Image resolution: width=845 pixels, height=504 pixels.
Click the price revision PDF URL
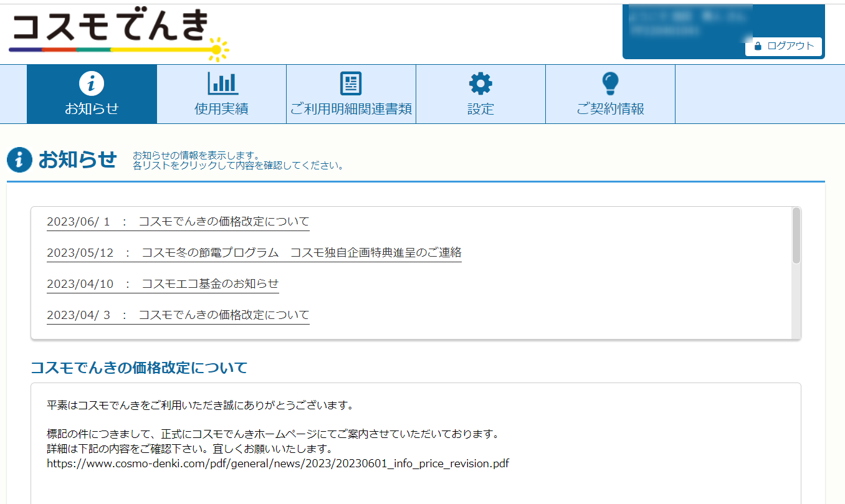[x=278, y=464]
